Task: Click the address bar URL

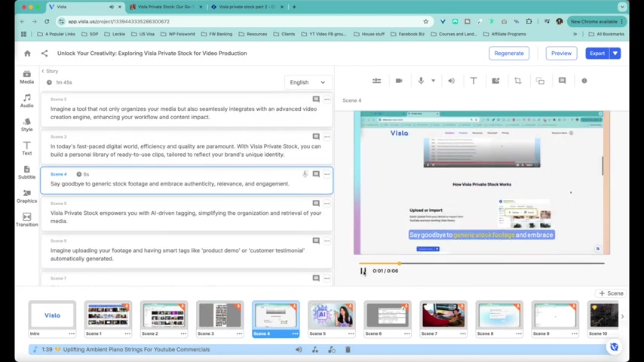Action: [x=119, y=21]
